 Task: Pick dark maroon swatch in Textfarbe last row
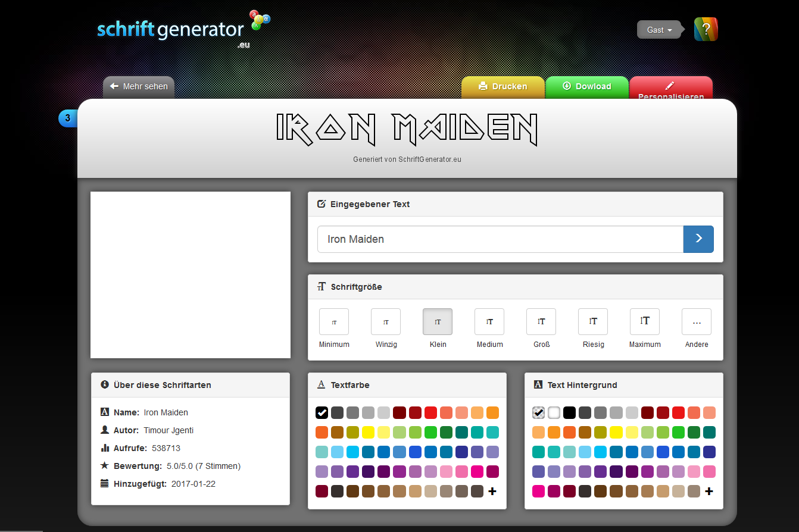coord(322,492)
